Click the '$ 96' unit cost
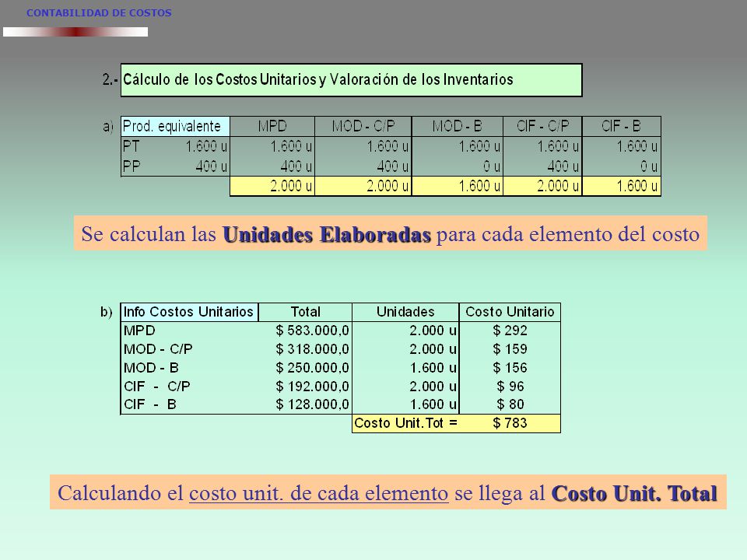The height and width of the screenshot is (560, 747). pos(510,387)
